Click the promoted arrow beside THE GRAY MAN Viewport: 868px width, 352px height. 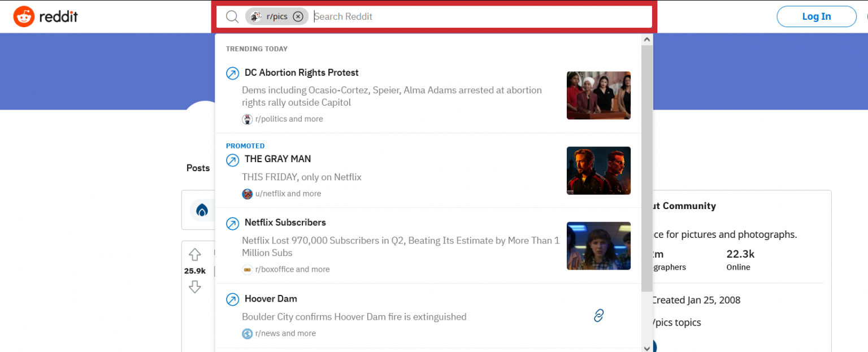tap(232, 160)
